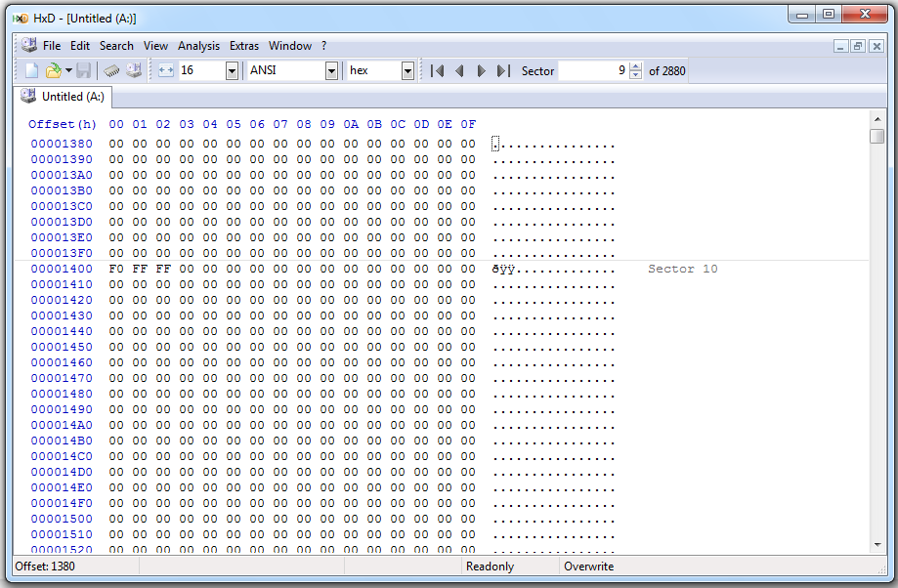Click the Save floppy disk icon
The width and height of the screenshot is (898, 588).
(x=84, y=70)
